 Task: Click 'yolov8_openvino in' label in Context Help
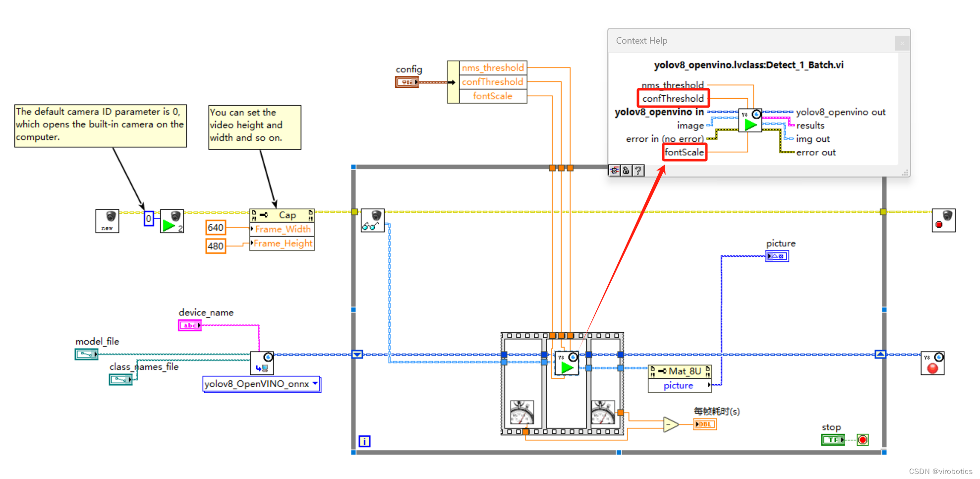coord(659,112)
